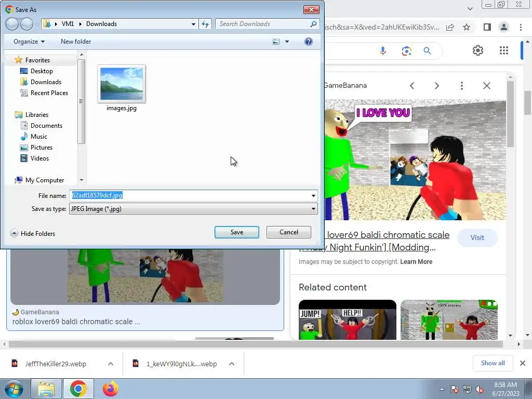Refresh the Downloads folder listing
The image size is (532, 399).
point(205,24)
